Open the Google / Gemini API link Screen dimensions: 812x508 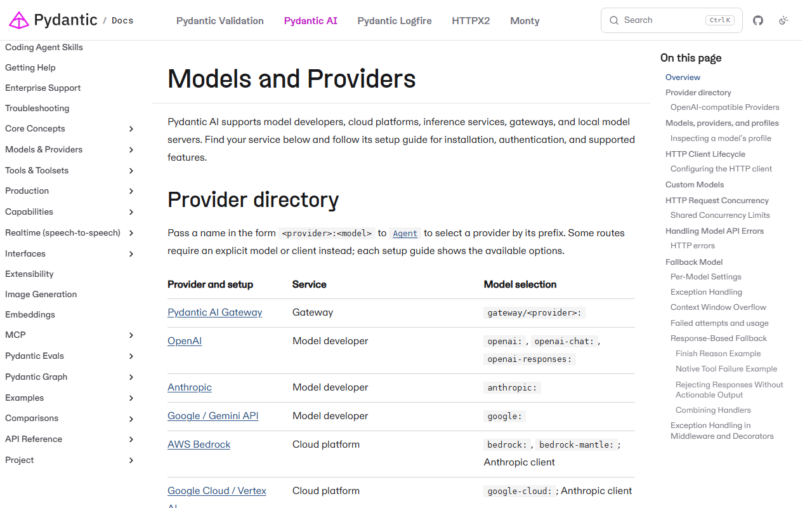213,416
